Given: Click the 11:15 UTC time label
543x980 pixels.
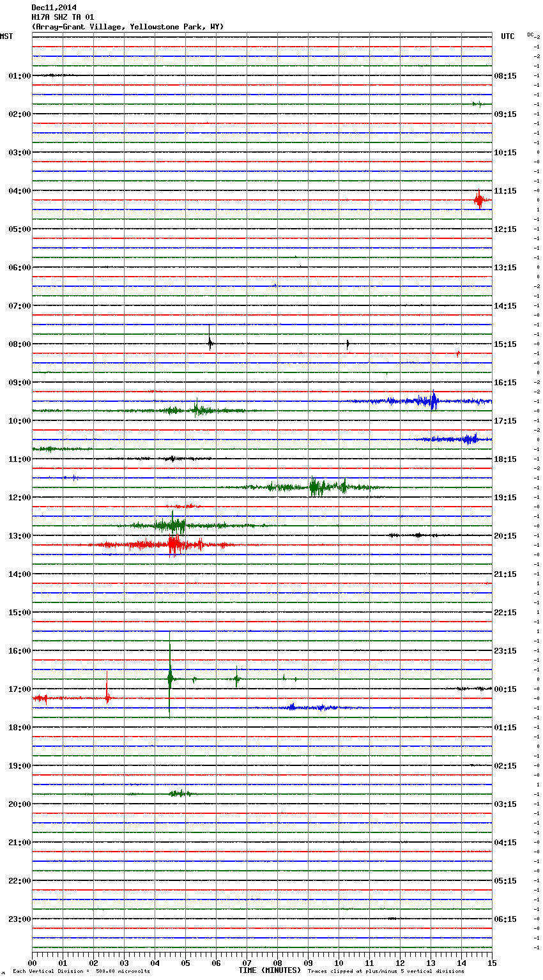Looking at the screenshot, I should pyautogui.click(x=505, y=191).
